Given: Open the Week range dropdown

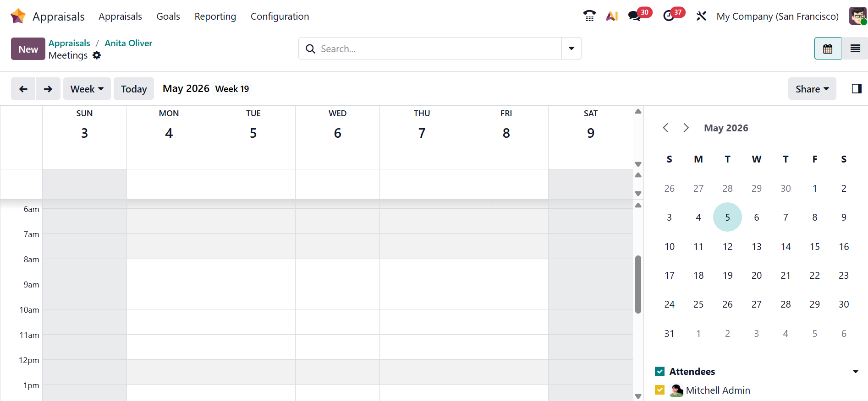Looking at the screenshot, I should coord(87,89).
